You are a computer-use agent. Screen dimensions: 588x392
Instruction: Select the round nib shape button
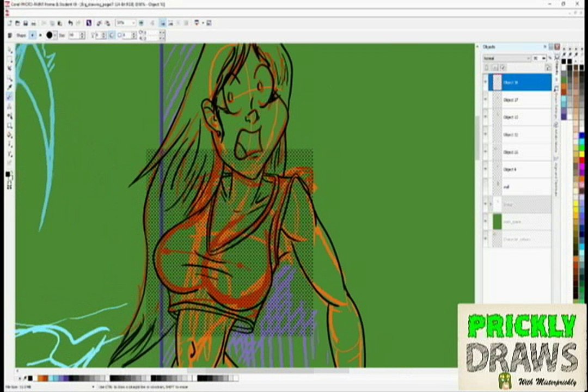pos(33,35)
